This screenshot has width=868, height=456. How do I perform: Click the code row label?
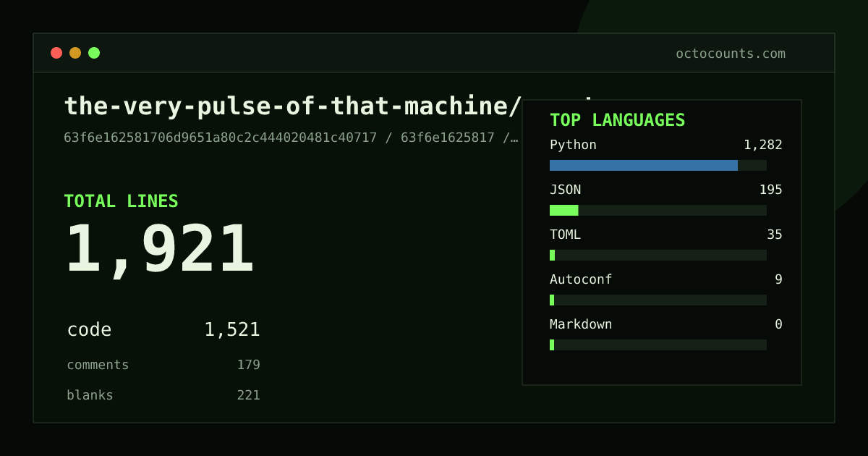point(89,330)
